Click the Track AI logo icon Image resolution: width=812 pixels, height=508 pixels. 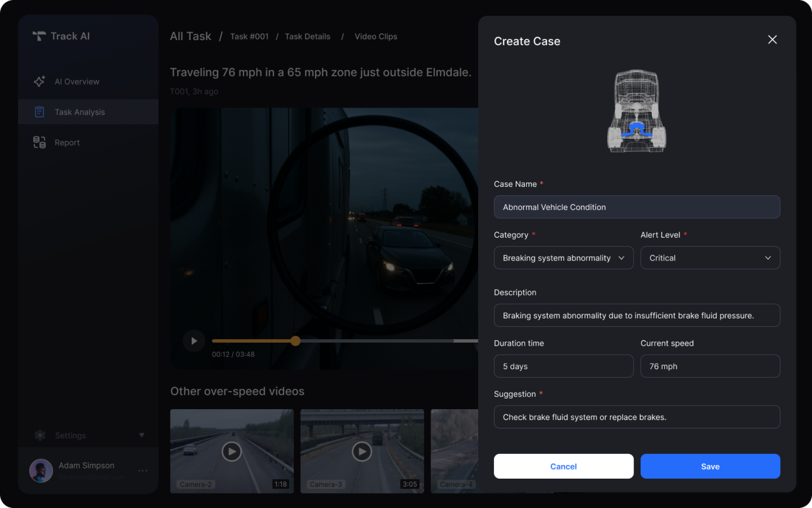click(39, 36)
